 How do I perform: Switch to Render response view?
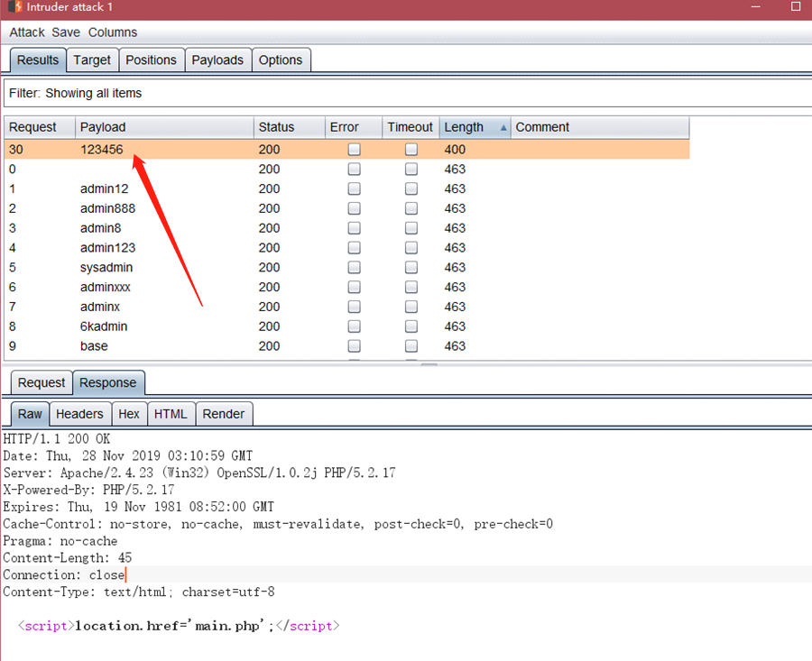click(224, 414)
